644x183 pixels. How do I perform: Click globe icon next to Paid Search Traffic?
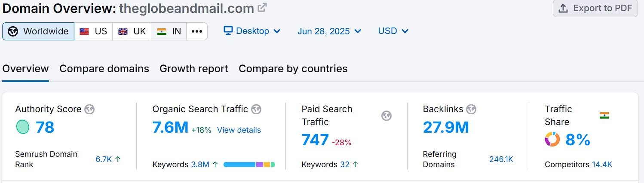point(386,116)
